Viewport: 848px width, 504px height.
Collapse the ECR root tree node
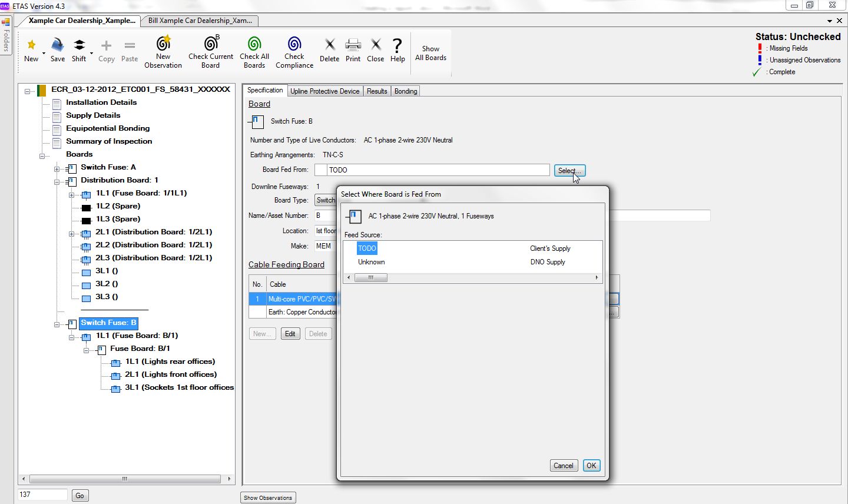(x=28, y=91)
